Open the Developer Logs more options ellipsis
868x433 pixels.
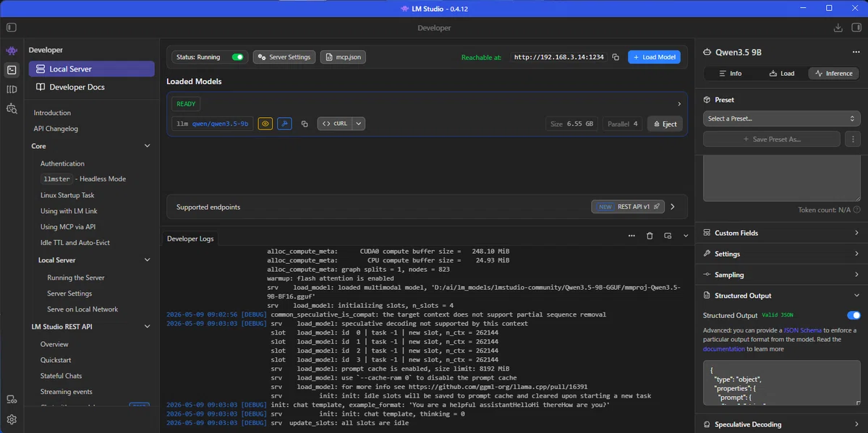(x=631, y=236)
